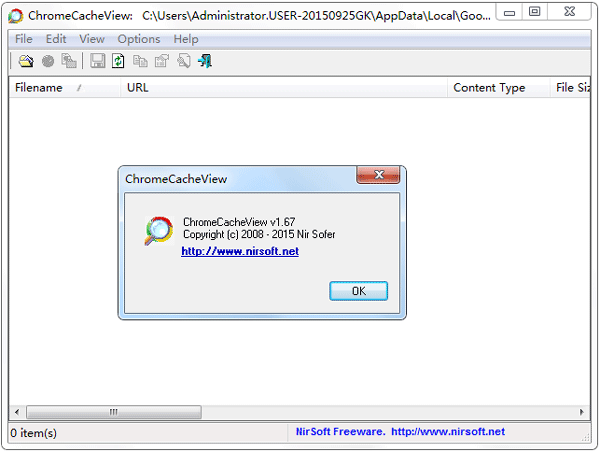Click the gray round stop icon in toolbar

tap(48, 62)
